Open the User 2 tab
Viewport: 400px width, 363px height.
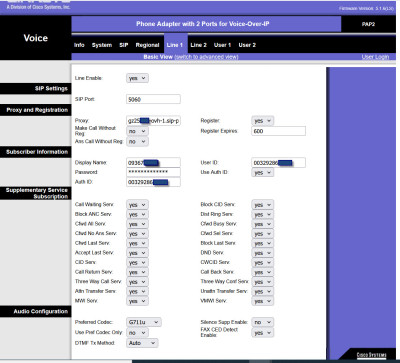tap(247, 45)
